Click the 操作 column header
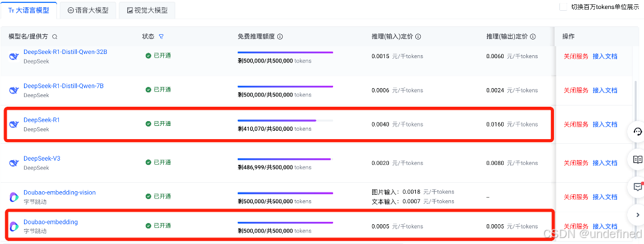 (x=568, y=37)
